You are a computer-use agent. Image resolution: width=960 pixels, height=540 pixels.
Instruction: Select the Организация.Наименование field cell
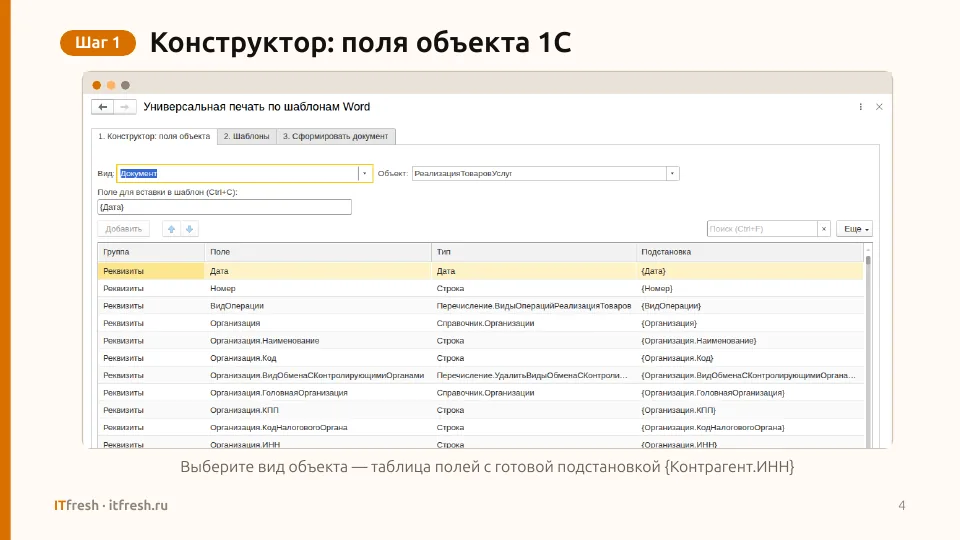tap(318, 341)
